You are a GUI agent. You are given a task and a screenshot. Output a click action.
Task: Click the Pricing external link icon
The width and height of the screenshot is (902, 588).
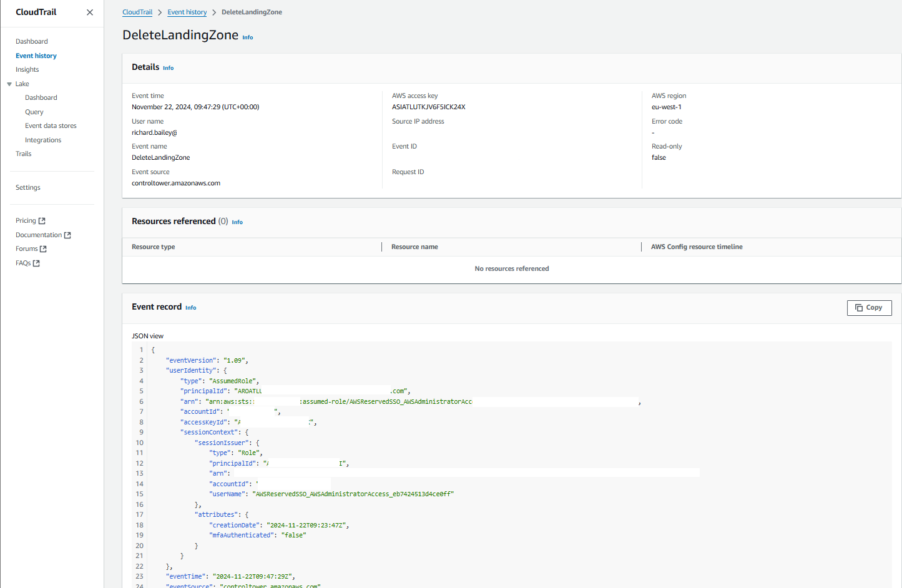(x=42, y=221)
